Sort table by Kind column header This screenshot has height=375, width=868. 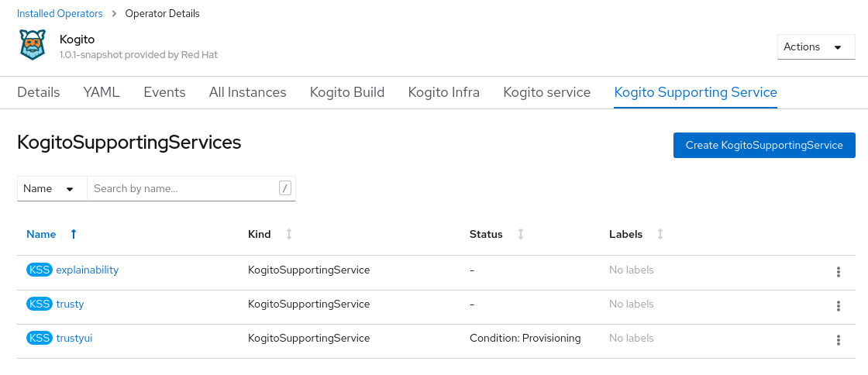pyautogui.click(x=259, y=234)
